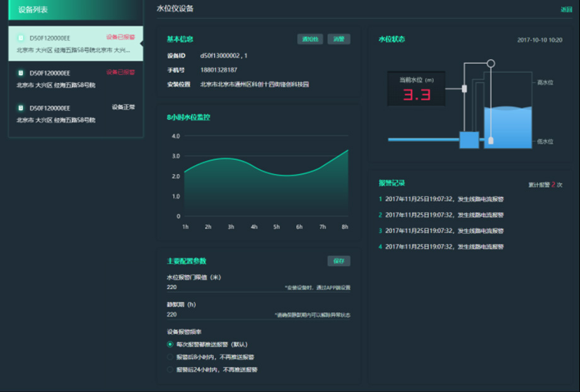The width and height of the screenshot is (580, 392).
Task: Click the 水位报警门限值 input field
Action: coord(221,287)
